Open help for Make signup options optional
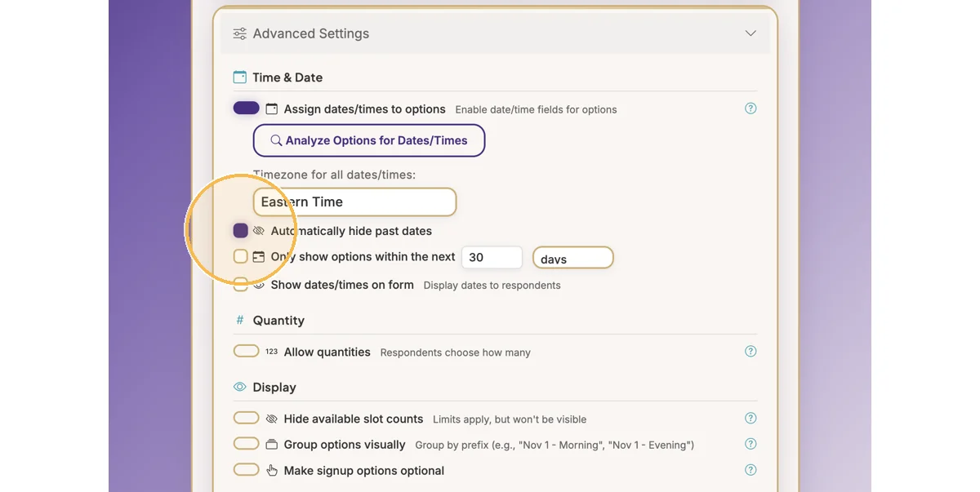 [x=751, y=471]
